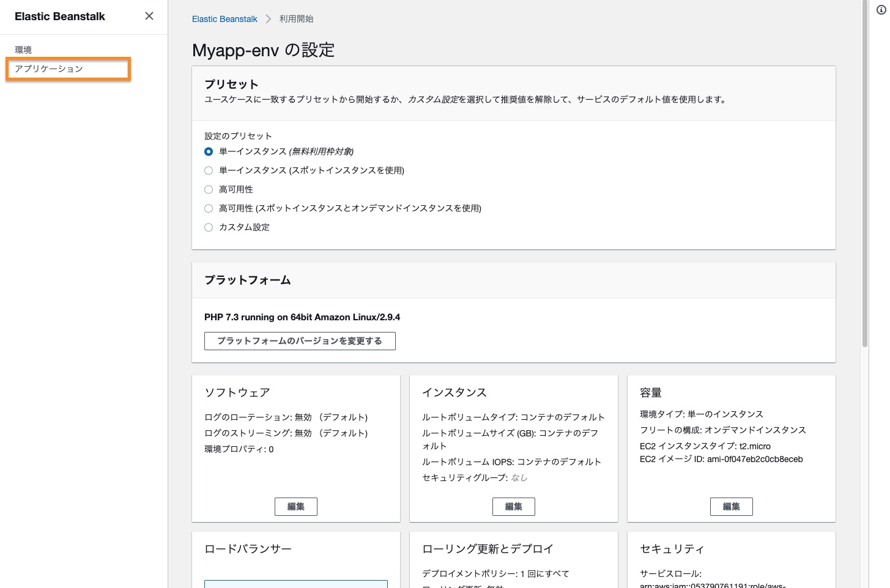
Task: Click the breadcrumb chevron separator
Action: pyautogui.click(x=268, y=19)
